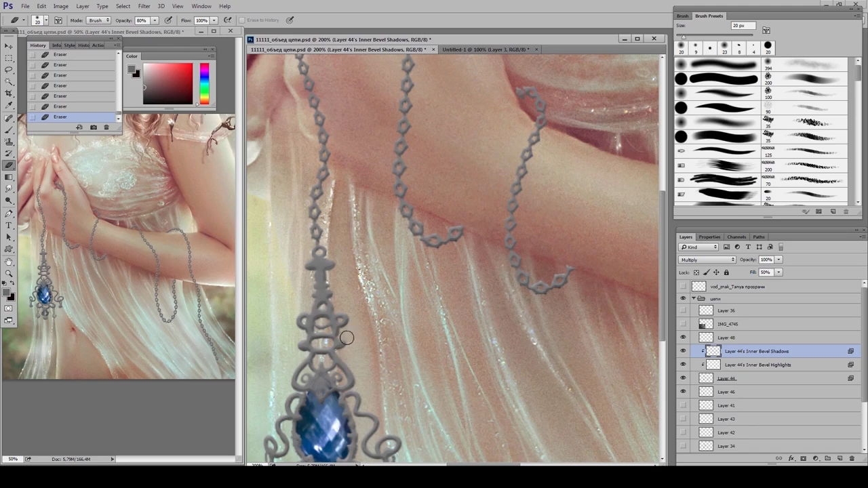The height and width of the screenshot is (488, 868).
Task: Create a new layer group
Action: (x=828, y=459)
